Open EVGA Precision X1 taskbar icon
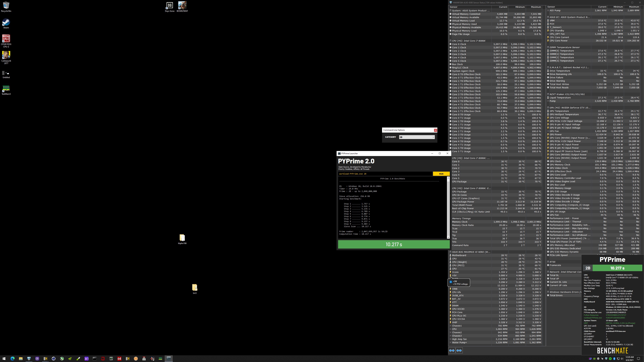644x362 pixels. point(87,358)
